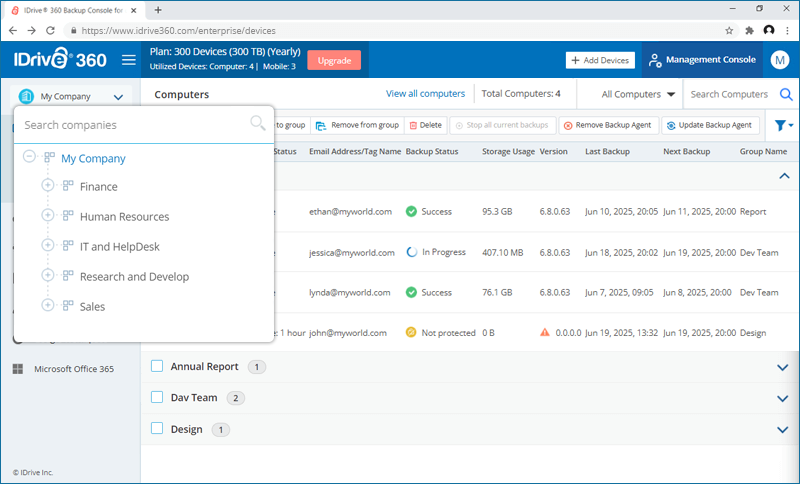
Task: Click the Sales group tree icon
Action: point(68,305)
